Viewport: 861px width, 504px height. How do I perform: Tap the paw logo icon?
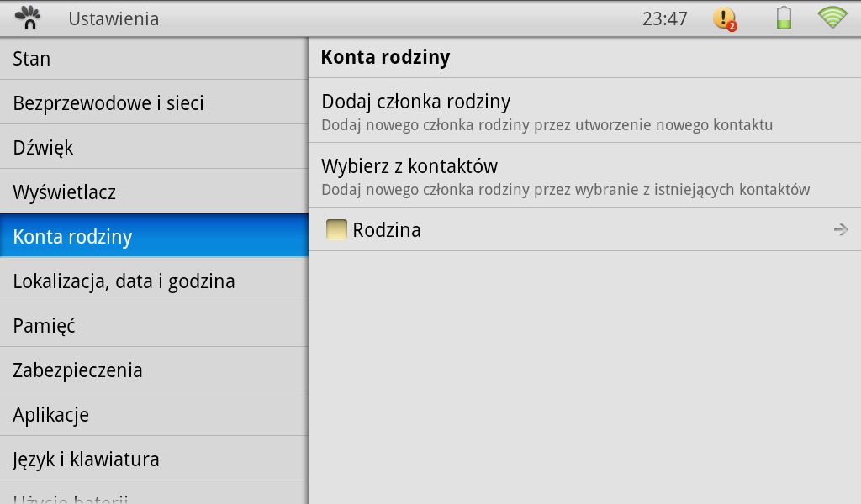click(28, 18)
